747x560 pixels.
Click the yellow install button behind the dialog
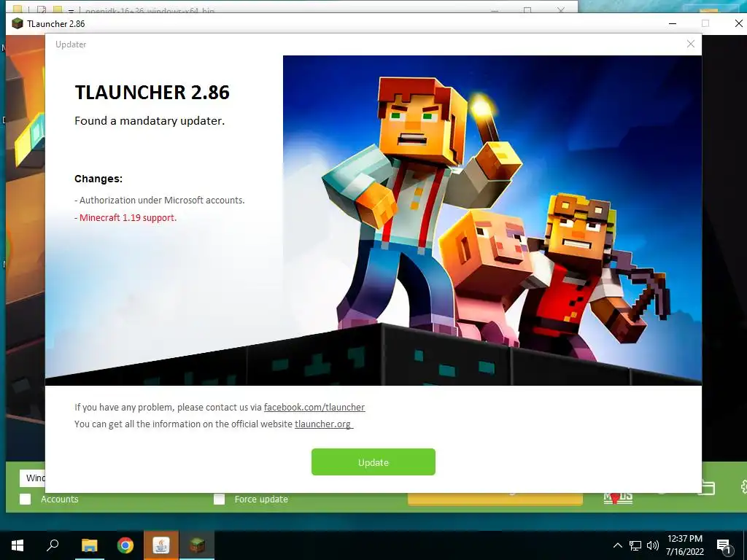point(495,499)
